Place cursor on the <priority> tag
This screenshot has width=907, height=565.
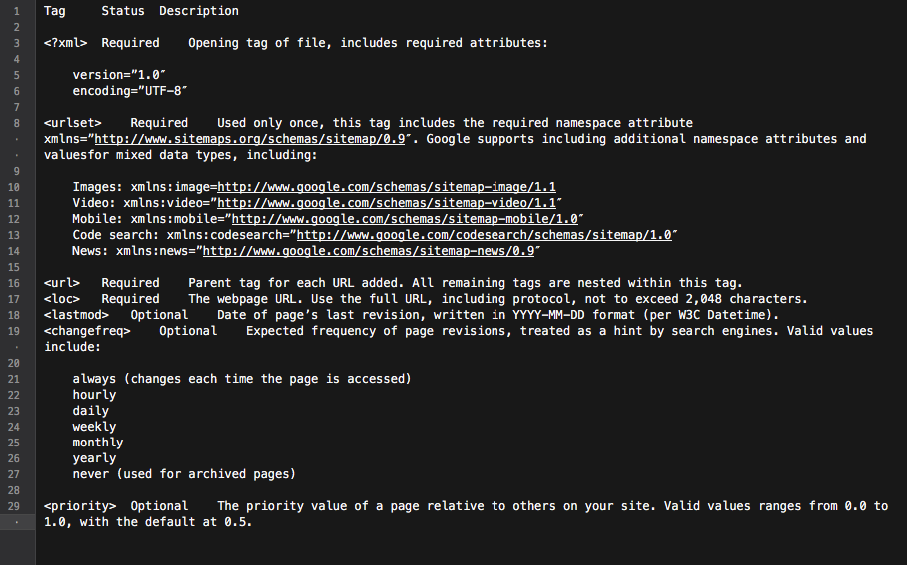click(x=80, y=507)
